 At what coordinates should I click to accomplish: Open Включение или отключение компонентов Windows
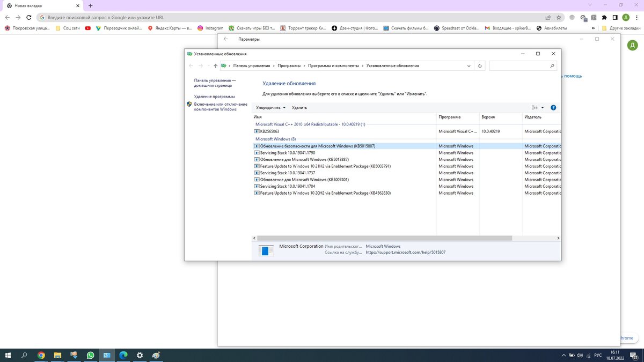tap(221, 107)
